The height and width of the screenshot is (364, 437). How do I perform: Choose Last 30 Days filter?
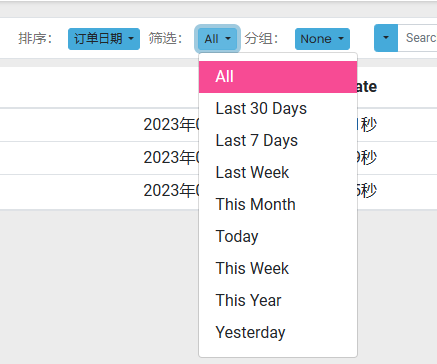coord(278,109)
